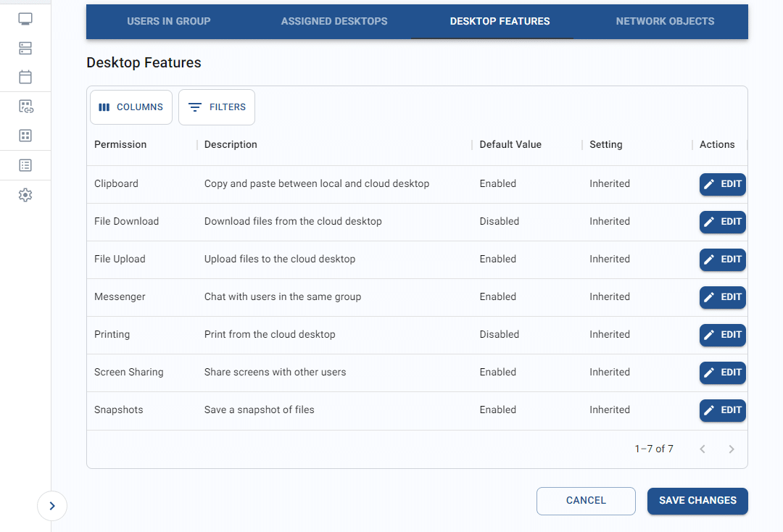Cancel the desktop feature changes
This screenshot has height=532, width=783.
click(x=586, y=501)
